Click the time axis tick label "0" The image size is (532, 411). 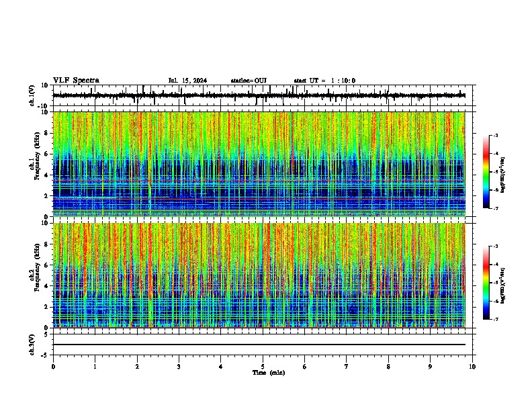tap(53, 367)
